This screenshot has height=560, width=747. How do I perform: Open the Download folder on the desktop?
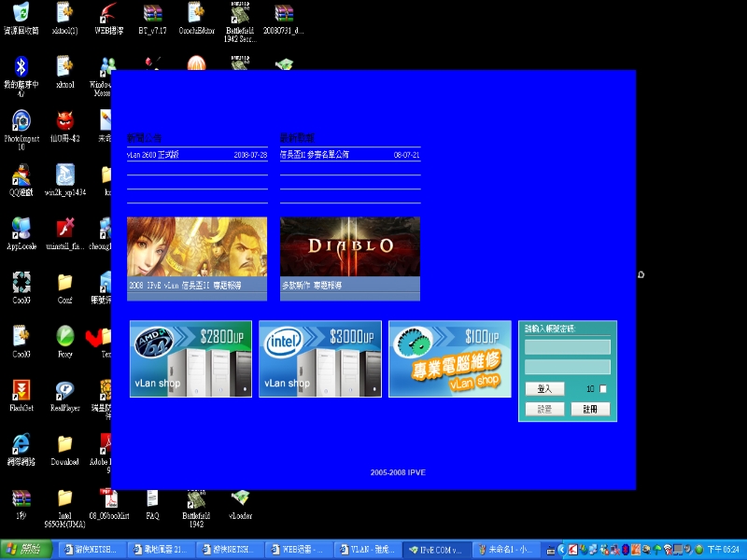(x=64, y=444)
